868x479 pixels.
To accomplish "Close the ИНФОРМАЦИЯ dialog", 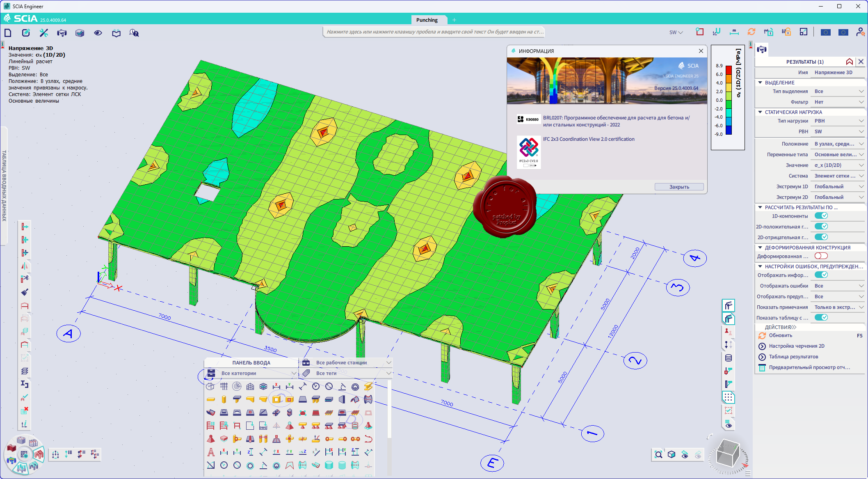I will coord(701,51).
